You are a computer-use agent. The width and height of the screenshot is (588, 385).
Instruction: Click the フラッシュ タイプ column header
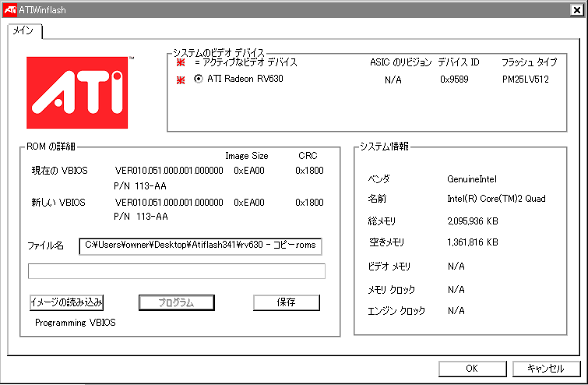tap(529, 62)
